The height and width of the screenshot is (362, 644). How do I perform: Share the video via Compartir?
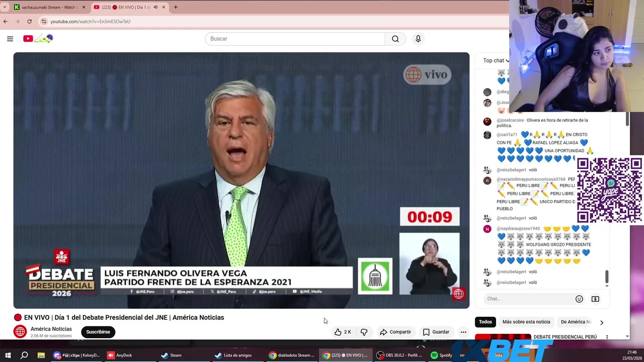(x=395, y=332)
